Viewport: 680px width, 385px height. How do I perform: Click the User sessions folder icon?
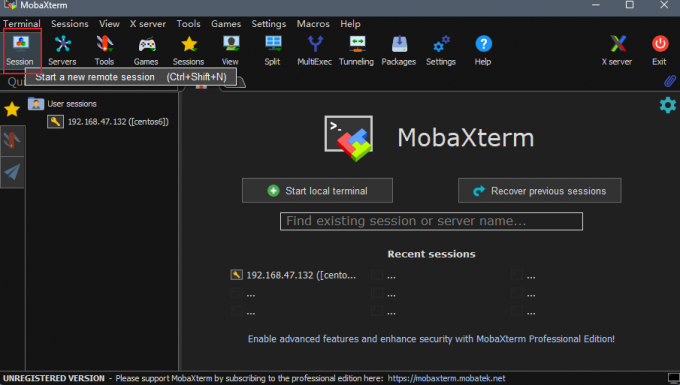tap(36, 104)
